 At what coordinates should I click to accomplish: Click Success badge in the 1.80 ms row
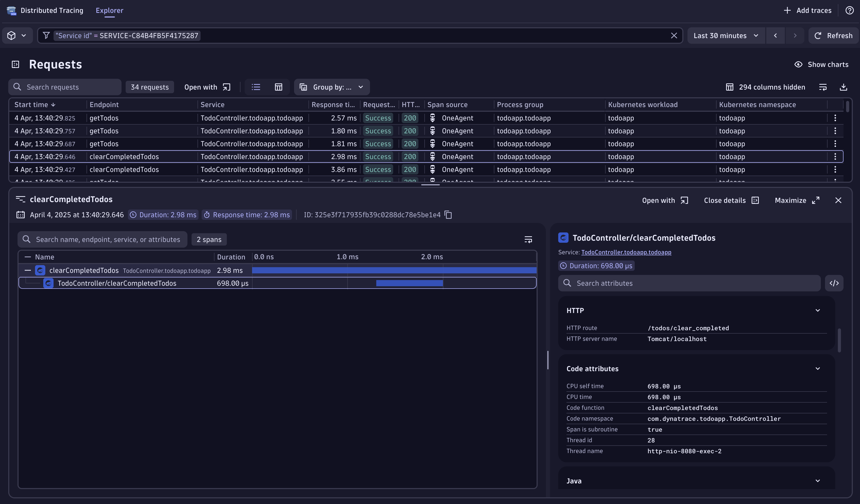pos(378,131)
